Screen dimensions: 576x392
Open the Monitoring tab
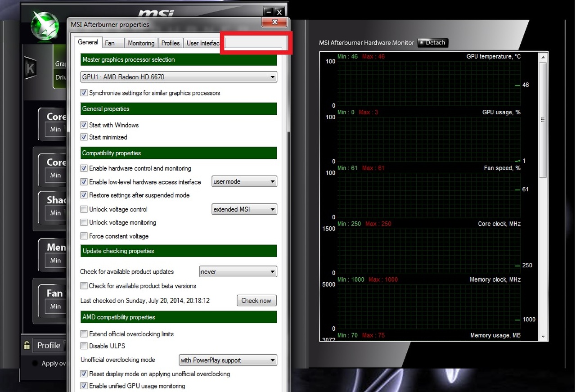tap(141, 43)
